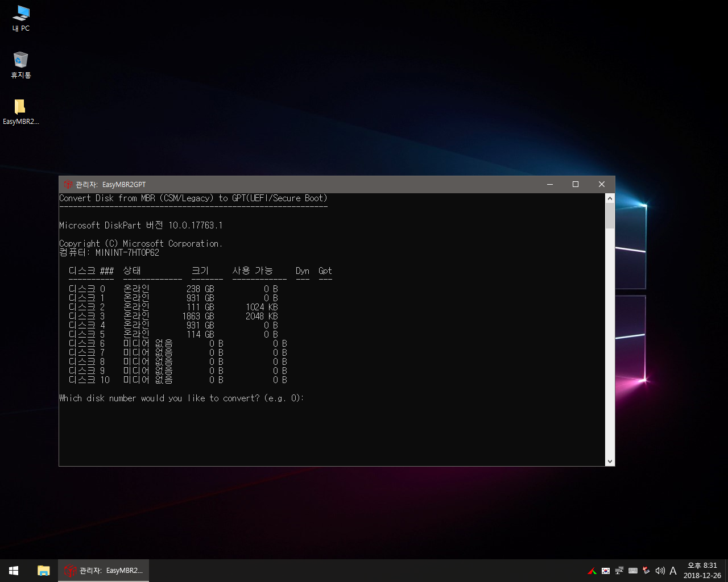Open the 내 PC desktop icon

coord(21,18)
